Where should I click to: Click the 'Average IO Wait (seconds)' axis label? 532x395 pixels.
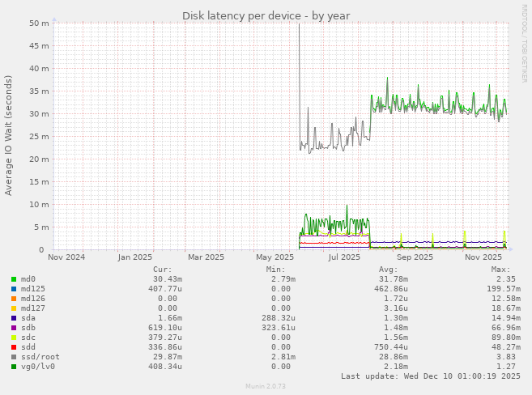(8, 135)
